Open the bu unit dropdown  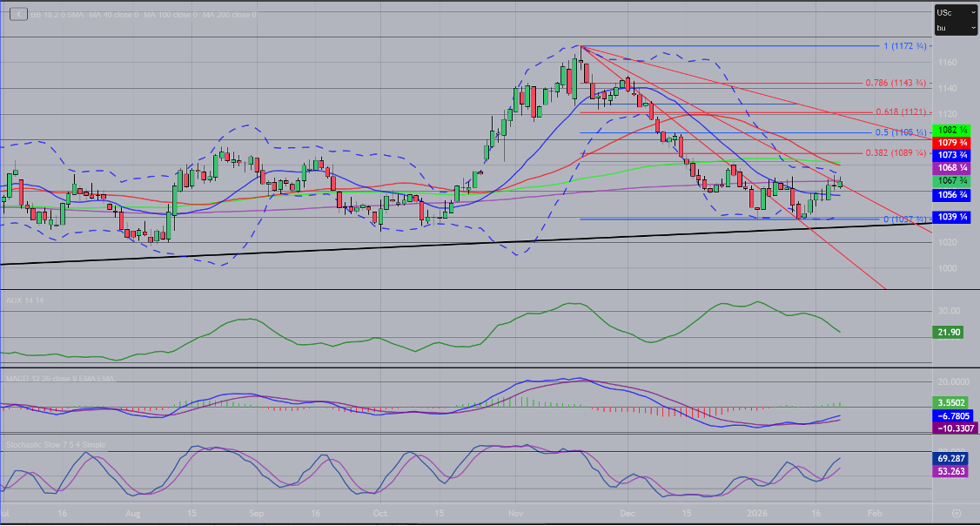pos(955,28)
